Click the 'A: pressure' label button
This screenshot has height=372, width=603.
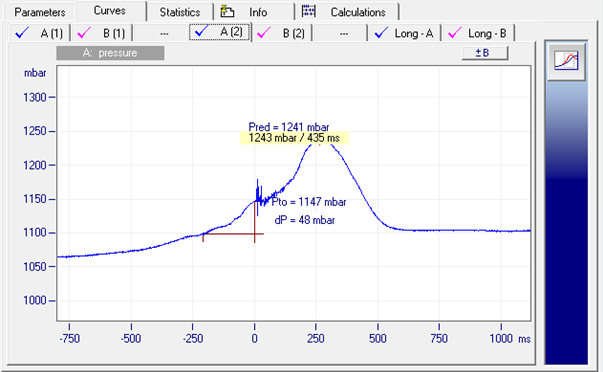110,53
